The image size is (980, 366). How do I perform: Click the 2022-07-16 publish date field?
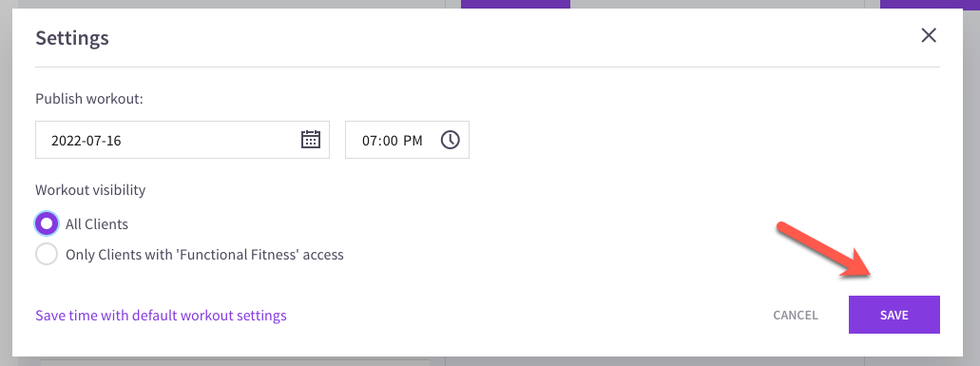(x=183, y=140)
